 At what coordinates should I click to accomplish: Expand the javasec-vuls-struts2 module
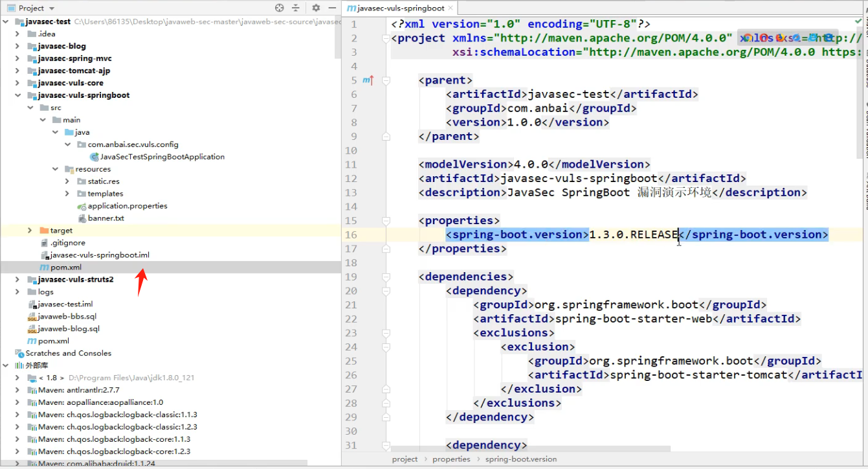pos(18,280)
